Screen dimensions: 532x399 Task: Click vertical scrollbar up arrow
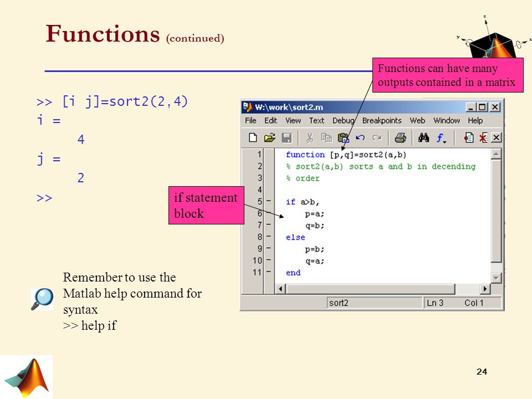click(496, 154)
